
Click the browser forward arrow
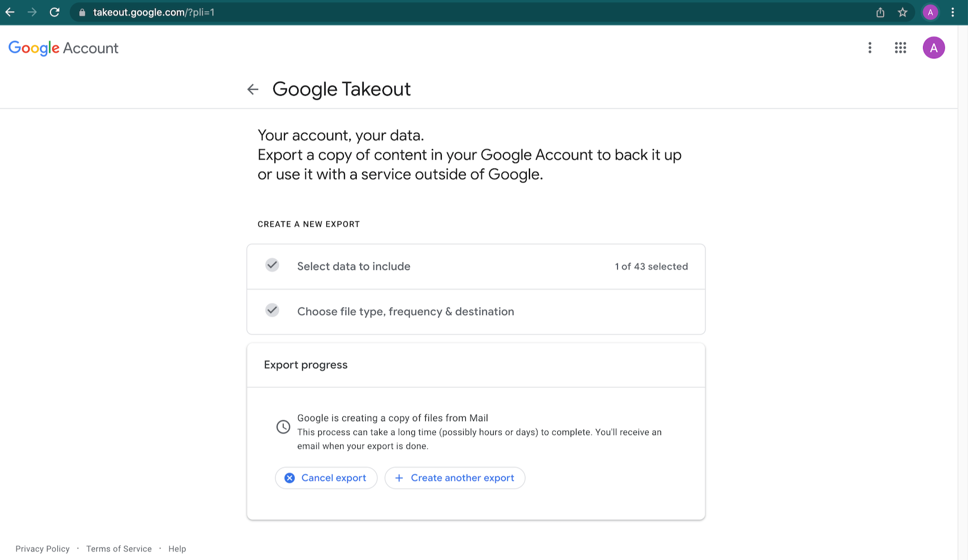tap(32, 12)
